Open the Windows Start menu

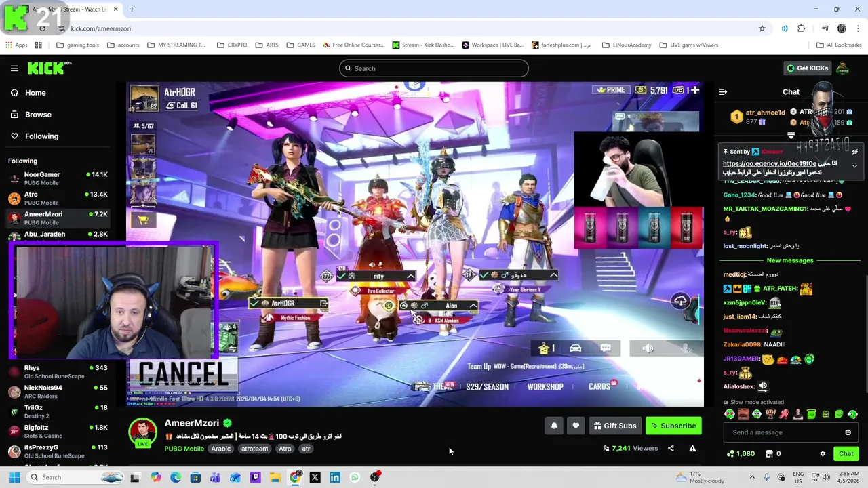click(14, 477)
